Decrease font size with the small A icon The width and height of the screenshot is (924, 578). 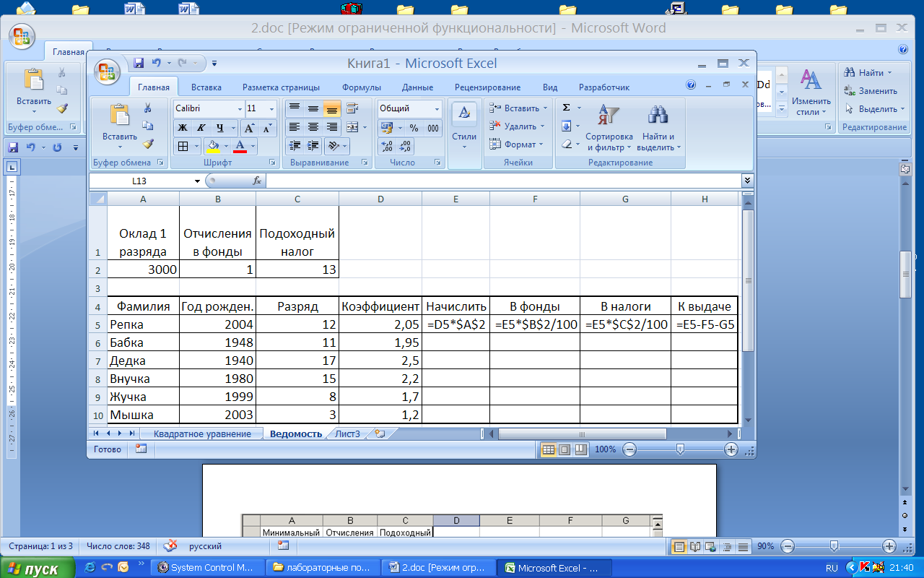click(x=267, y=128)
